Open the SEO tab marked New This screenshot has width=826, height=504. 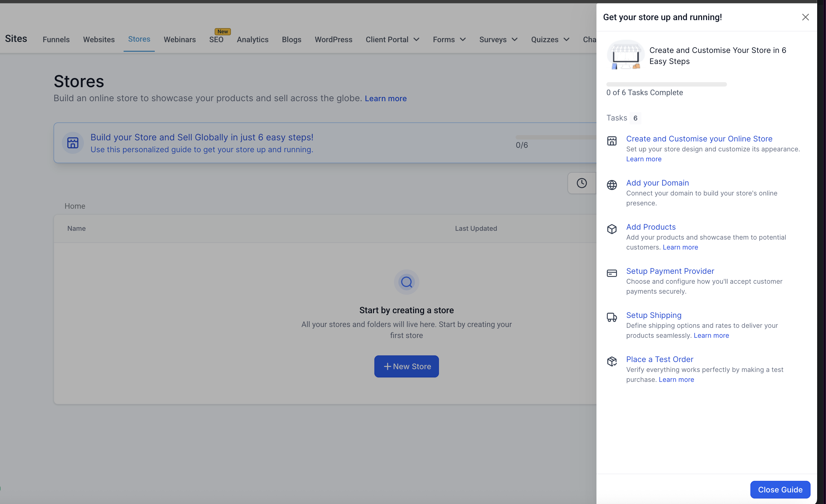[x=216, y=39]
